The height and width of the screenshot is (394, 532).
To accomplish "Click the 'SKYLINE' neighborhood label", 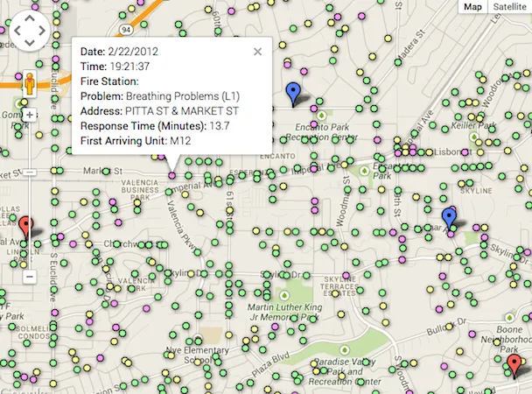I will pos(476,191).
